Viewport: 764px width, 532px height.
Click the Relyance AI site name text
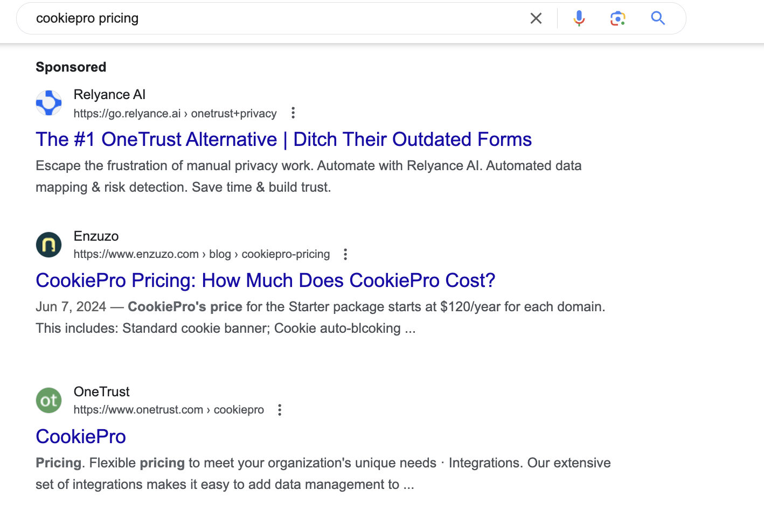tap(110, 94)
